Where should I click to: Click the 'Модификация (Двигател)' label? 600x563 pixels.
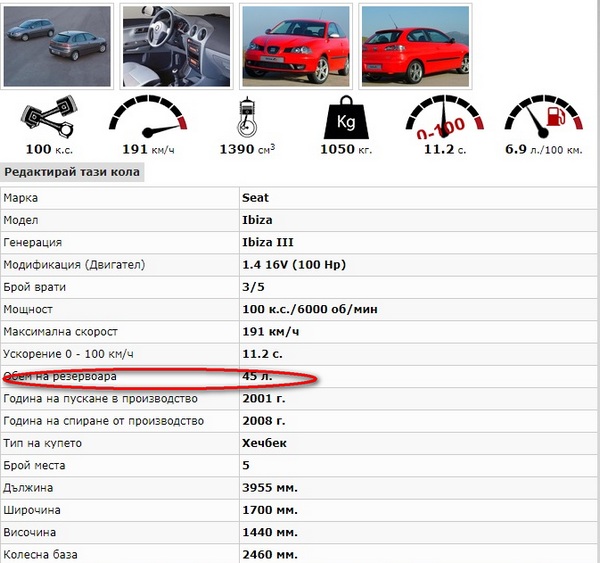pyautogui.click(x=74, y=265)
